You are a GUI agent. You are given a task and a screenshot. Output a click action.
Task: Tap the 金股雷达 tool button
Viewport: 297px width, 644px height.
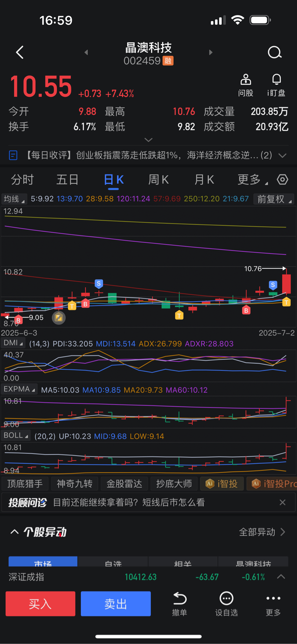click(124, 484)
